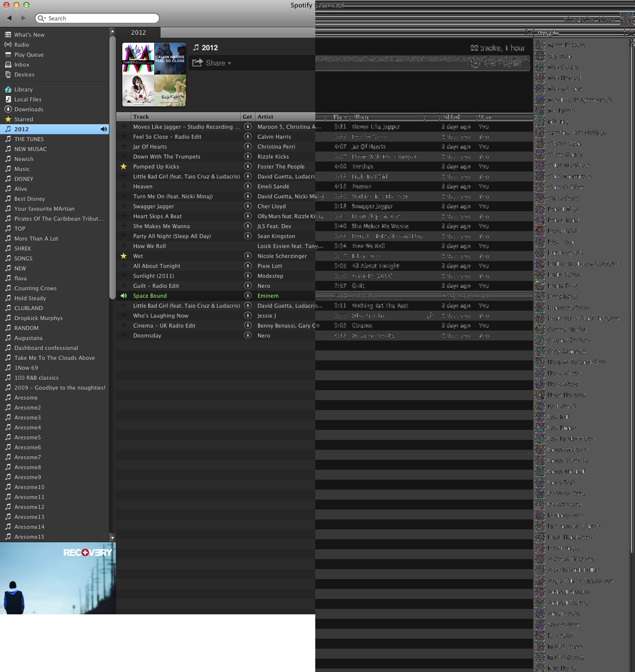Click the 2012 playlist cover mosaic
The height and width of the screenshot is (672, 635).
pyautogui.click(x=154, y=75)
